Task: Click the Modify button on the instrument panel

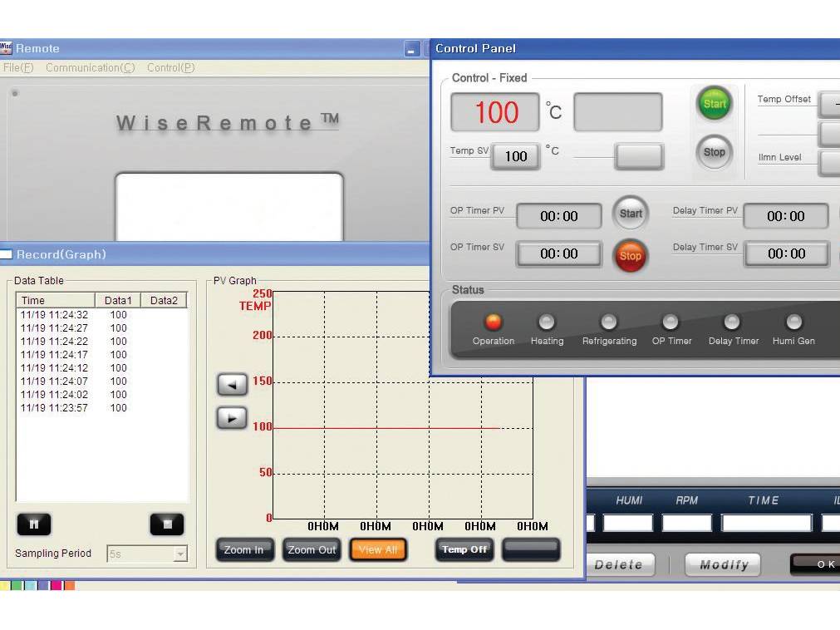Action: [721, 564]
